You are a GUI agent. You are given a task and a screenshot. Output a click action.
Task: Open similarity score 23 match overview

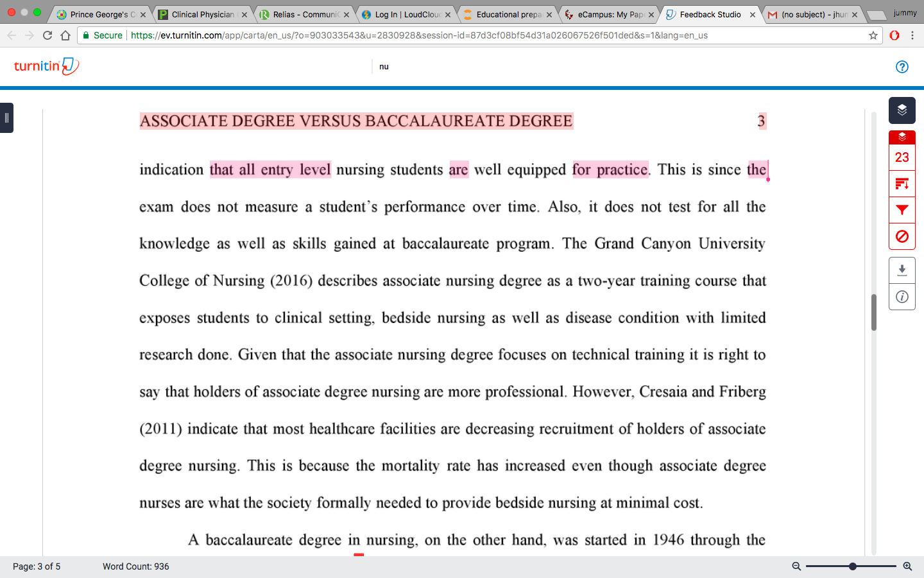pyautogui.click(x=902, y=157)
